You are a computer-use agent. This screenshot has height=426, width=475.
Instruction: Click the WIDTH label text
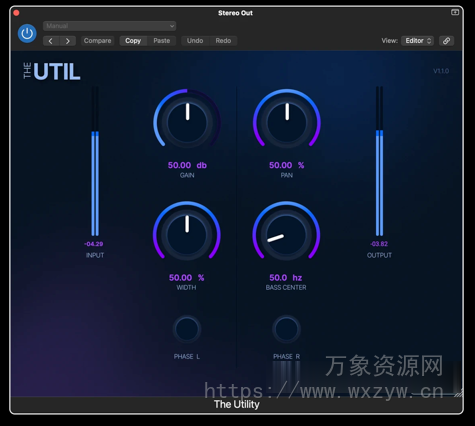(186, 287)
